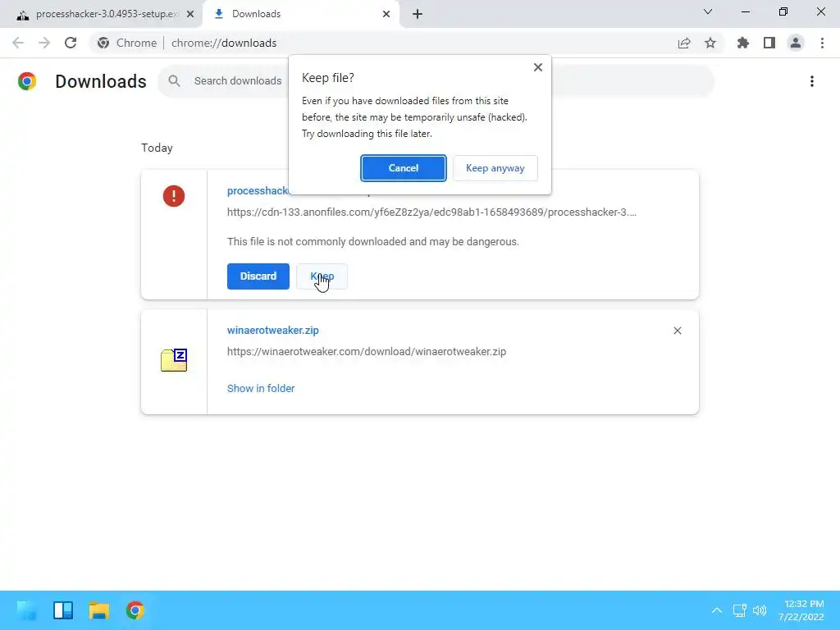Click the red warning icon for processhacker
This screenshot has height=630, width=840.
click(174, 195)
